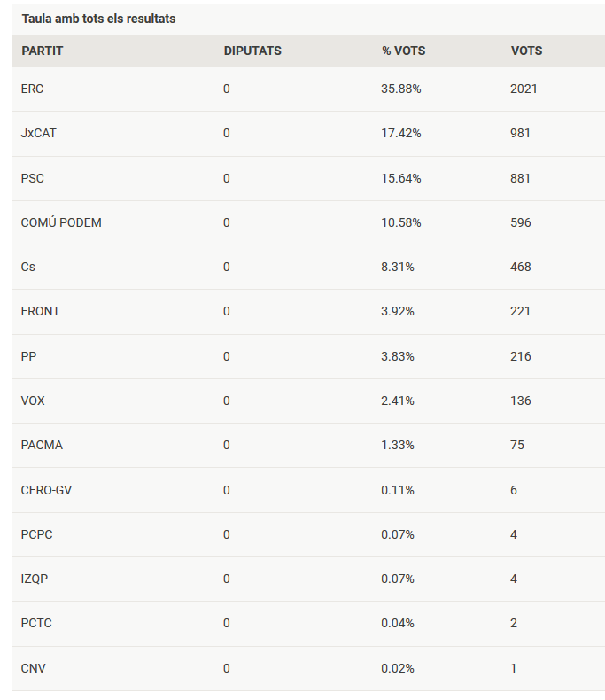Click the CNV party row label
Viewport: 605px width, 700px height.
33,668
